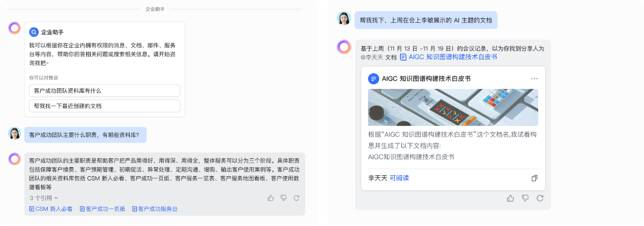The height and width of the screenshot is (226, 644).
Task: Click the 企业助手 search icon
Action: tap(34, 32)
